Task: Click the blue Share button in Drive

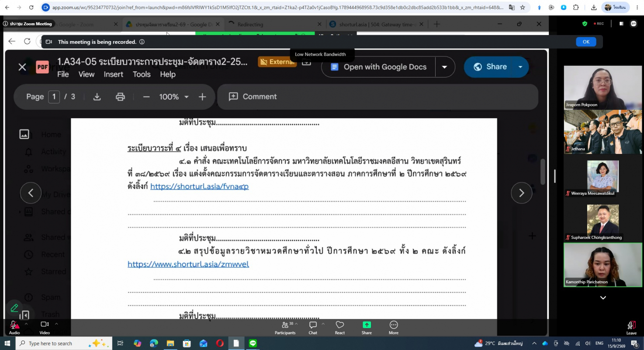Action: point(490,67)
